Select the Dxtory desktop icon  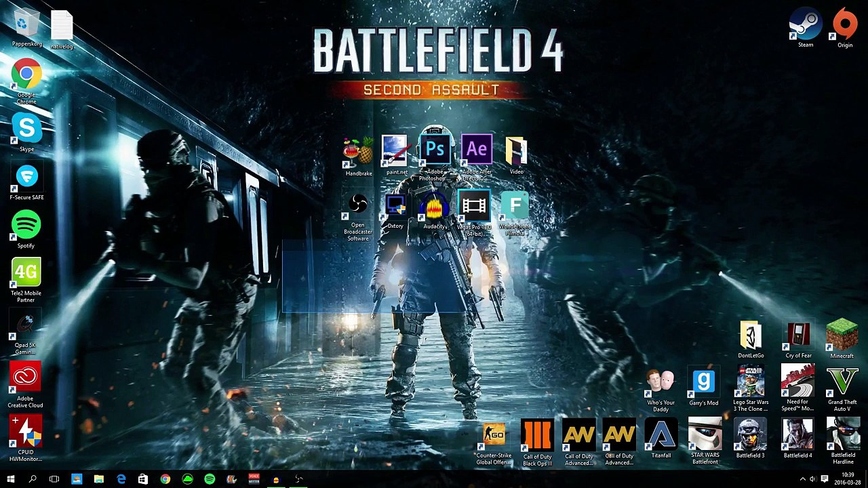(395, 211)
